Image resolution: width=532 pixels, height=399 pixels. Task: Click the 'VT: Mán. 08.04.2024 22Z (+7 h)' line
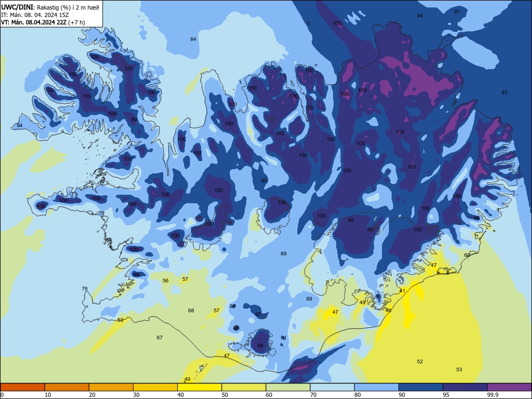click(43, 22)
